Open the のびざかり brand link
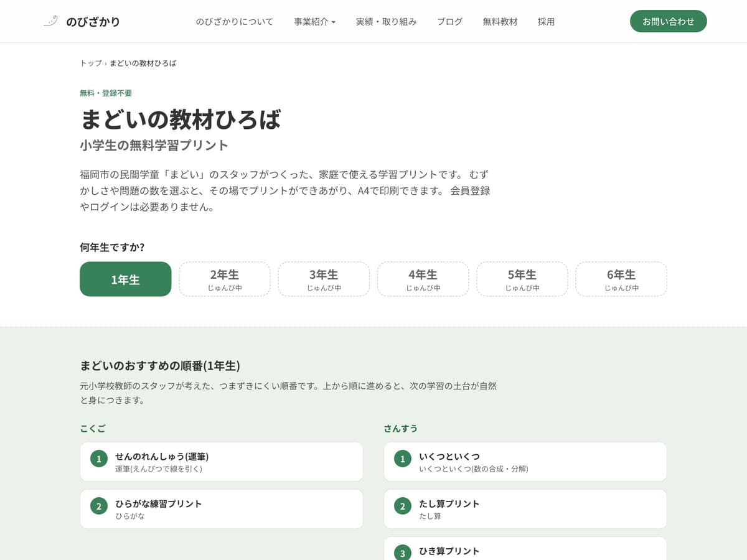This screenshot has width=747, height=560. [81, 21]
